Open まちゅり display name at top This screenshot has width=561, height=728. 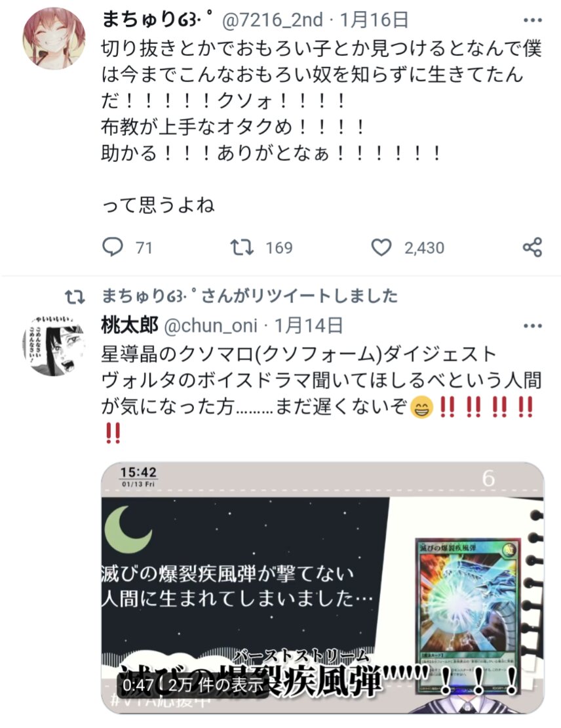[x=157, y=20]
